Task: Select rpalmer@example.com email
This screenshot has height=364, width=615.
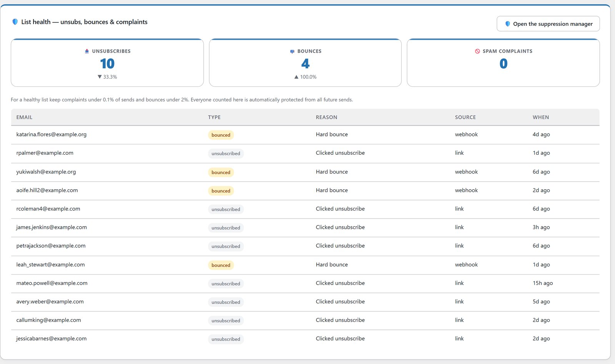Action: [x=45, y=153]
